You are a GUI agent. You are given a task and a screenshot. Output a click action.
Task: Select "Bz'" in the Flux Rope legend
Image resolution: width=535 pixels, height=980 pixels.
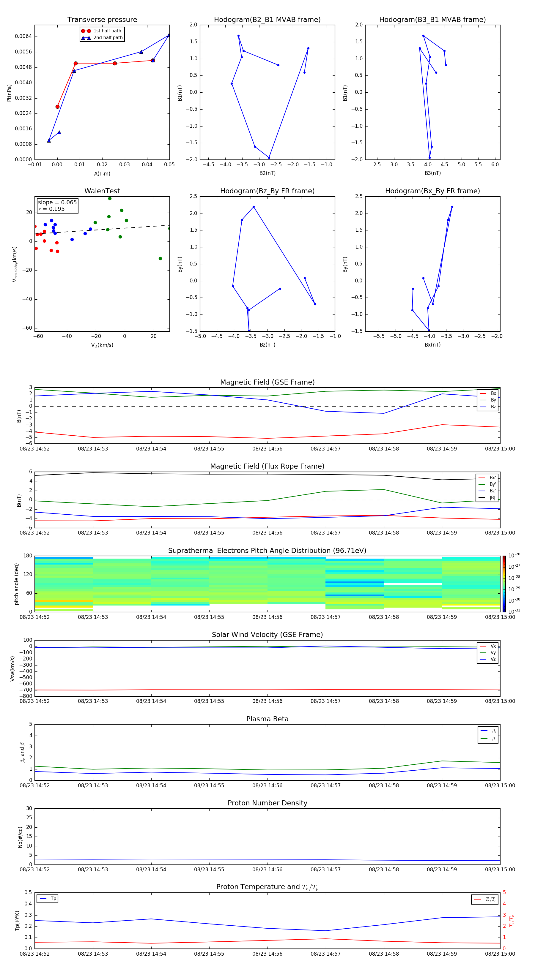coord(487,491)
